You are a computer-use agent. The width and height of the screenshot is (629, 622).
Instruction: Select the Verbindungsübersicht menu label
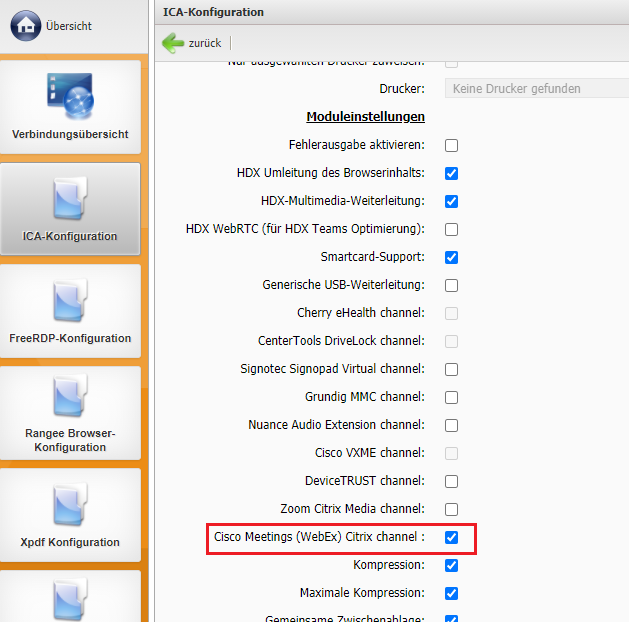click(70, 134)
